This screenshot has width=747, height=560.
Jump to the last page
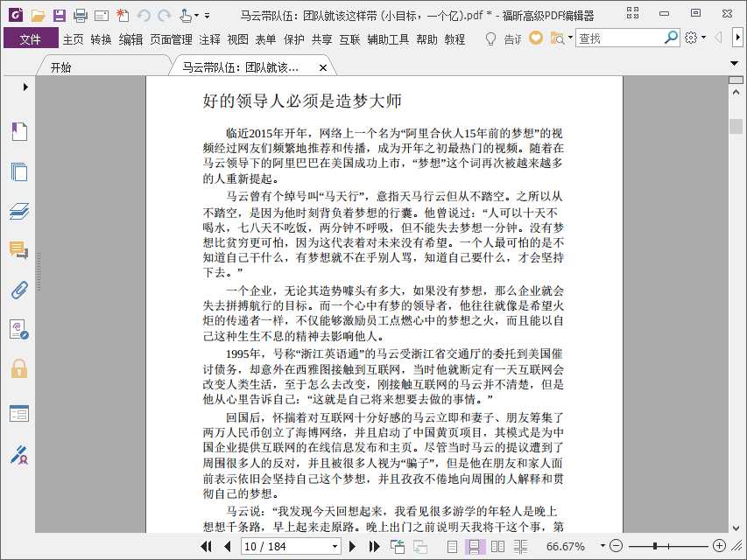click(x=375, y=546)
